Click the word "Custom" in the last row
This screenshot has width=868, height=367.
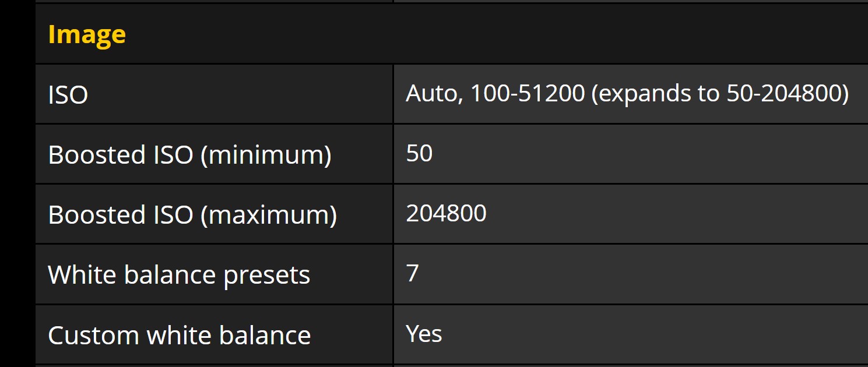[93, 336]
